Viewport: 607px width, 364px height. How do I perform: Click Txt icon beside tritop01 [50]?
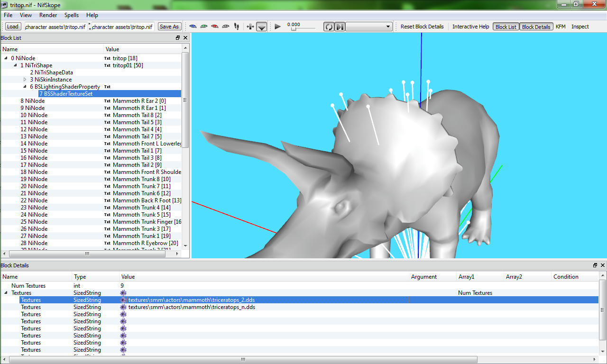(107, 65)
